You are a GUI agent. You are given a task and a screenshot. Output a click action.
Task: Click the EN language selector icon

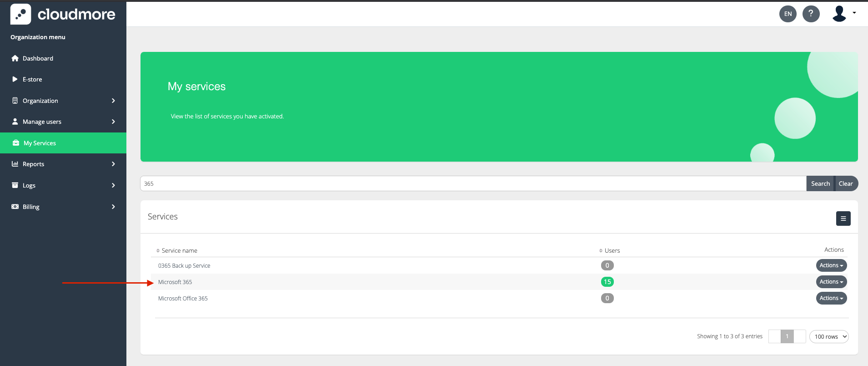tap(788, 14)
